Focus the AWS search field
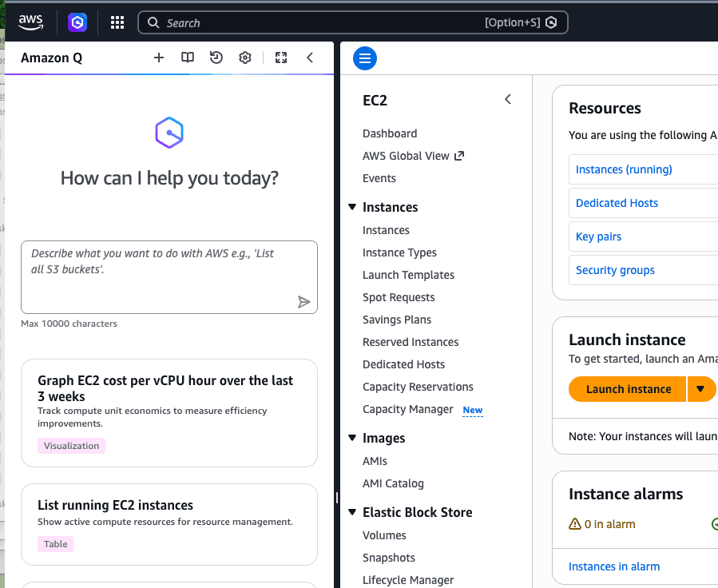Viewport: 718px width, 588px height. tap(352, 22)
